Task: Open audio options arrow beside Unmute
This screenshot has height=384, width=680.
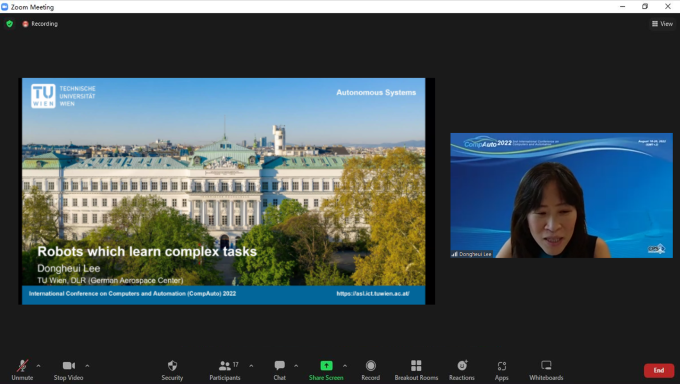Action: tap(38, 366)
